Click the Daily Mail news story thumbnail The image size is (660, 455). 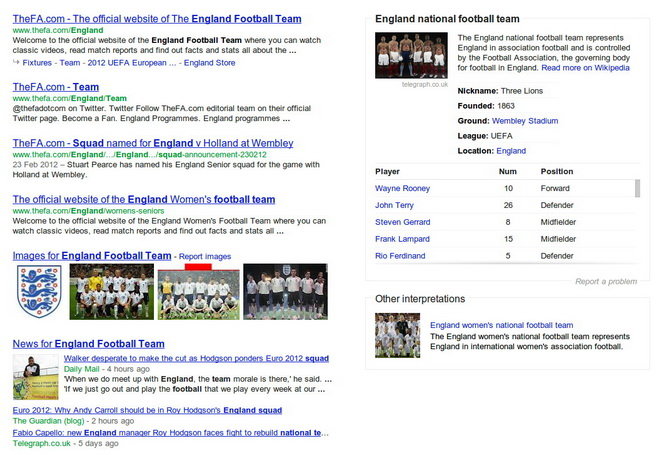click(x=36, y=377)
